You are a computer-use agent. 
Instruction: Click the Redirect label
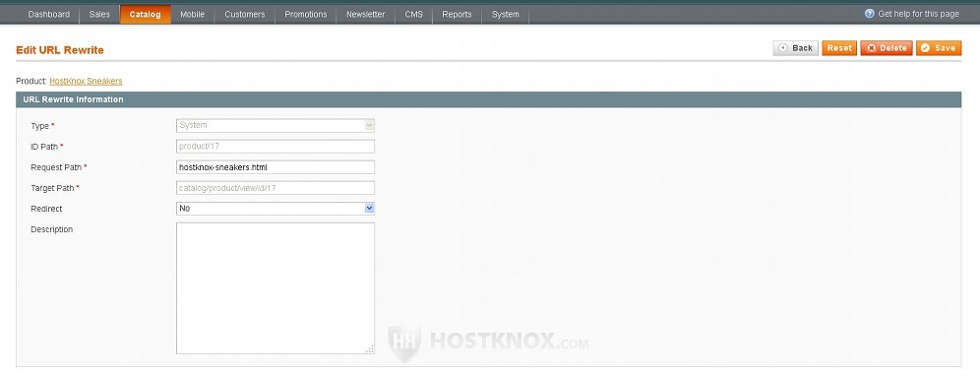pos(46,209)
